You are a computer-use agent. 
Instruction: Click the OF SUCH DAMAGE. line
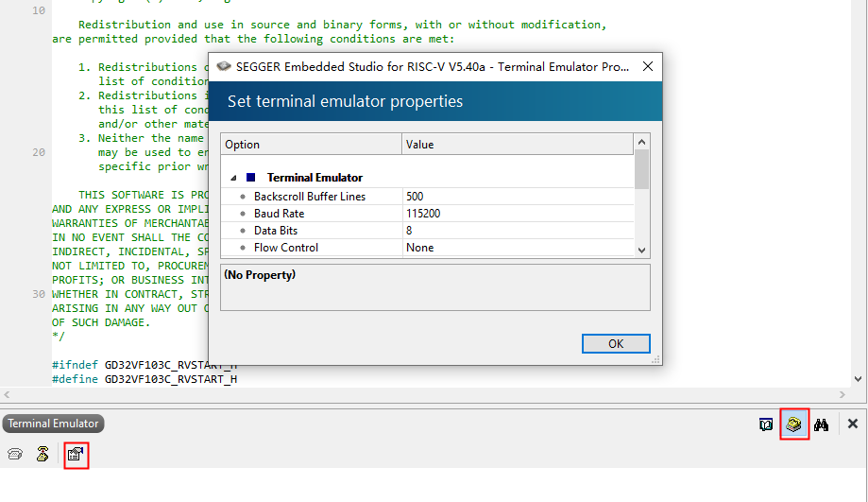click(101, 322)
